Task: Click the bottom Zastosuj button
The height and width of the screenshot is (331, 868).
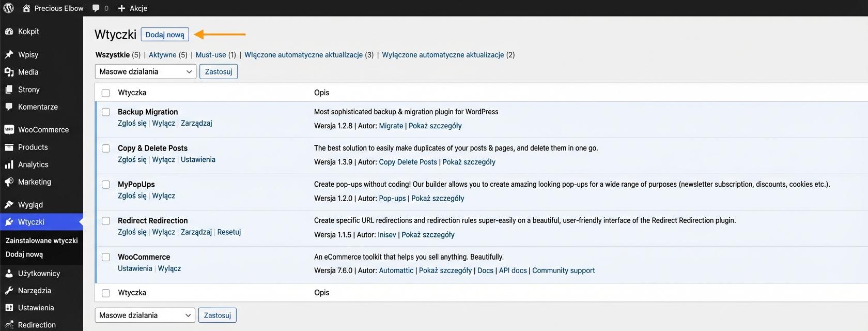Action: (x=218, y=315)
